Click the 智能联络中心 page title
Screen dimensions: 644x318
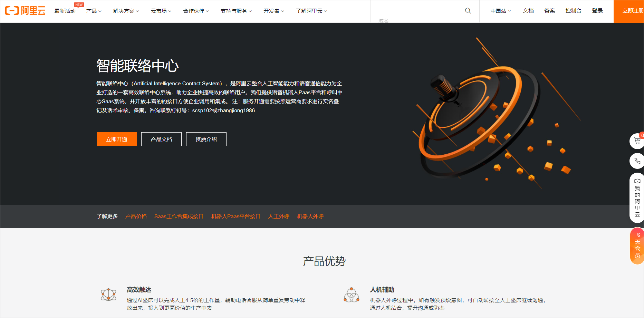tap(137, 66)
